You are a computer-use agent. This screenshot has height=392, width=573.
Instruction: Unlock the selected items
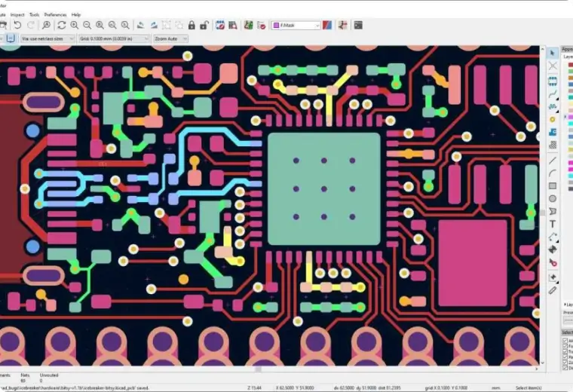(204, 25)
